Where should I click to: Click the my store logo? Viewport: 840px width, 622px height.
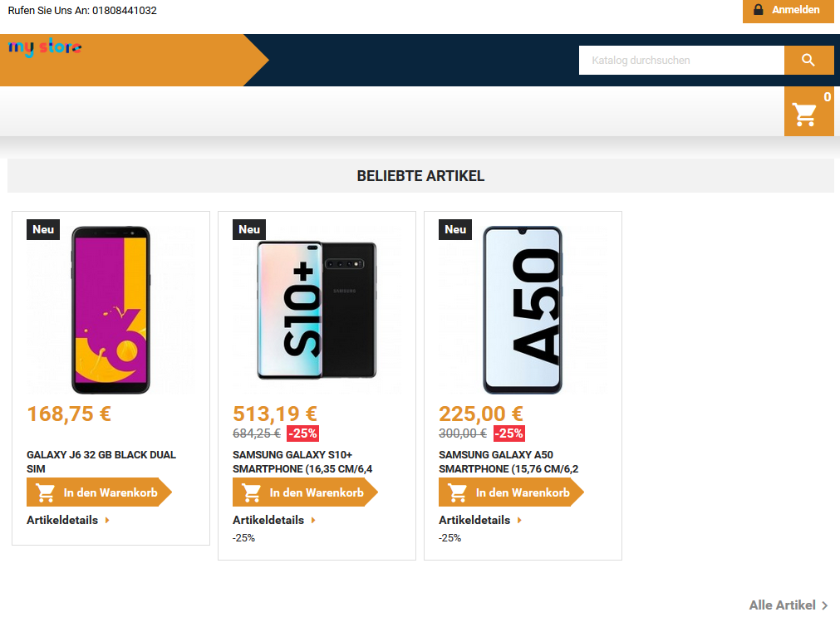(45, 47)
